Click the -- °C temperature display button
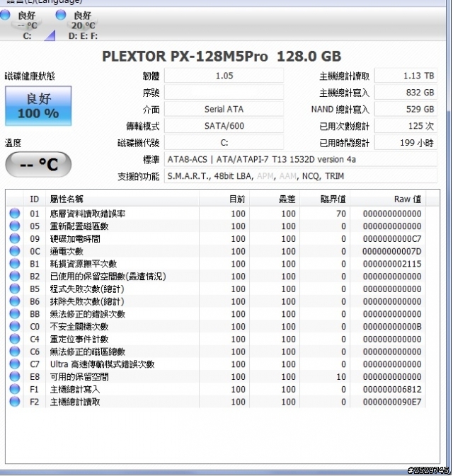Viewport: 453px width, 476px height. click(38, 164)
